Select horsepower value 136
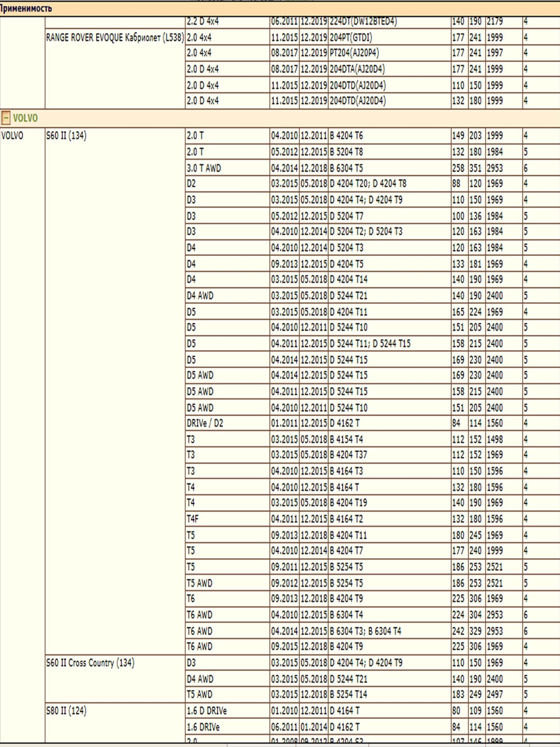This screenshot has width=560, height=747. [476, 216]
